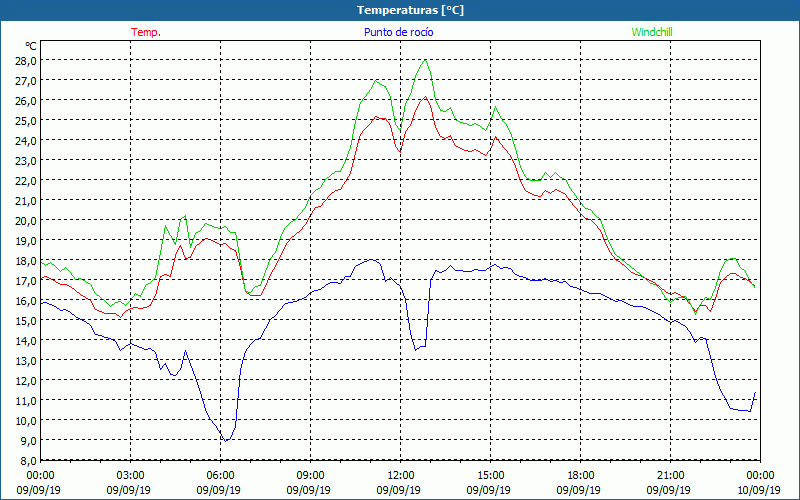This screenshot has height=500, width=800.
Task: Click the 25,0 y-axis value
Action: (27, 120)
